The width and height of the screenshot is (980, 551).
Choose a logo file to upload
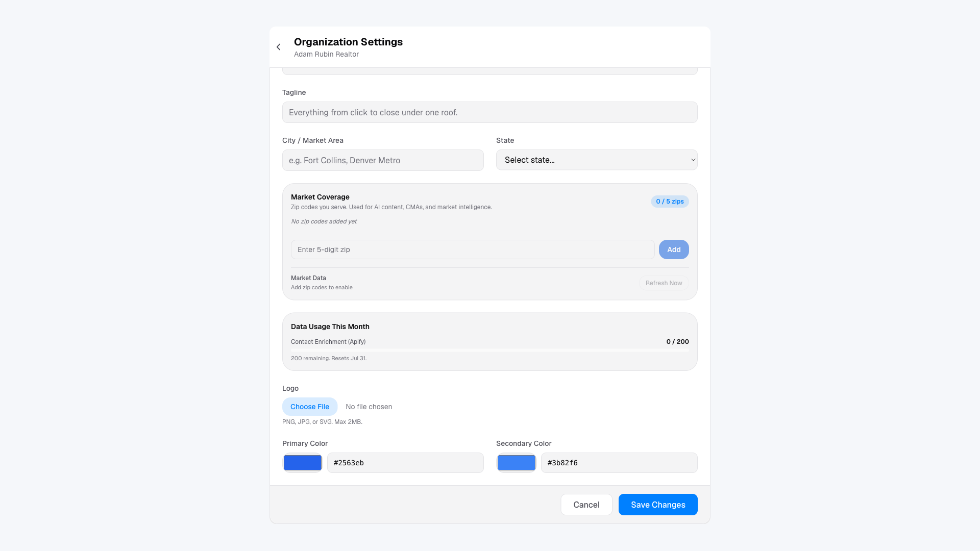[310, 407]
